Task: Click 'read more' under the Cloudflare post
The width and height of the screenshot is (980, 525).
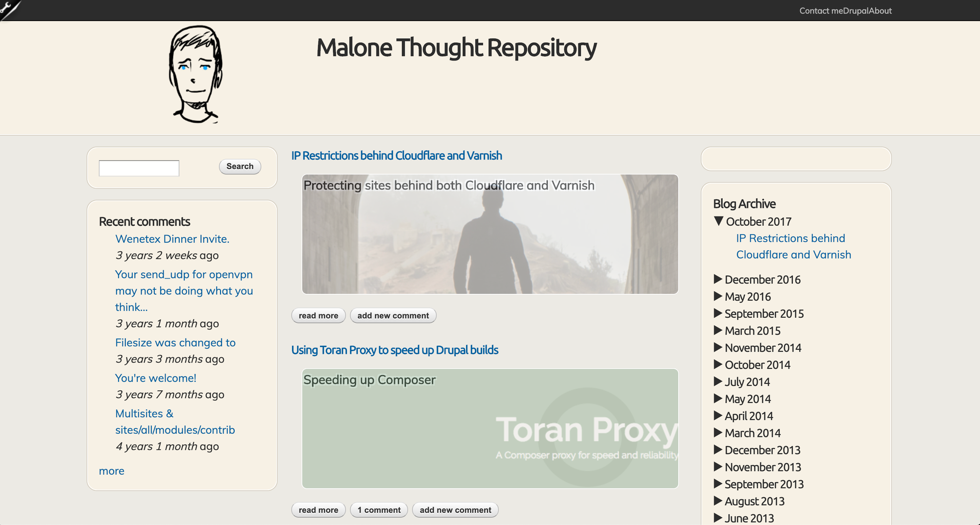Action: click(318, 315)
